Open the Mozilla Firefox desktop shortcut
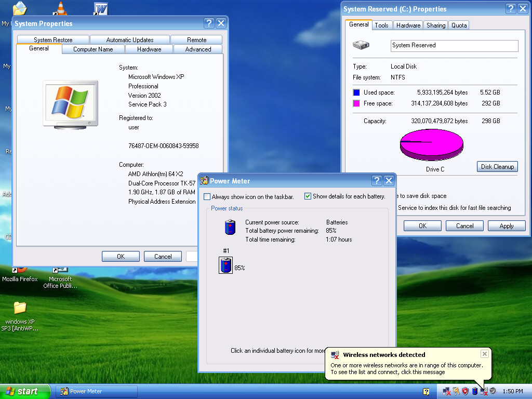 (x=20, y=275)
